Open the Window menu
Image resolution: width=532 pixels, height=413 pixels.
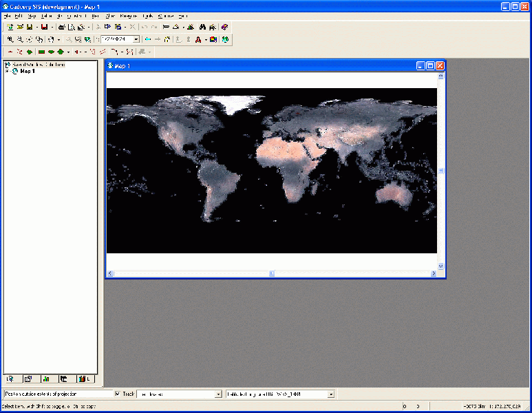165,15
